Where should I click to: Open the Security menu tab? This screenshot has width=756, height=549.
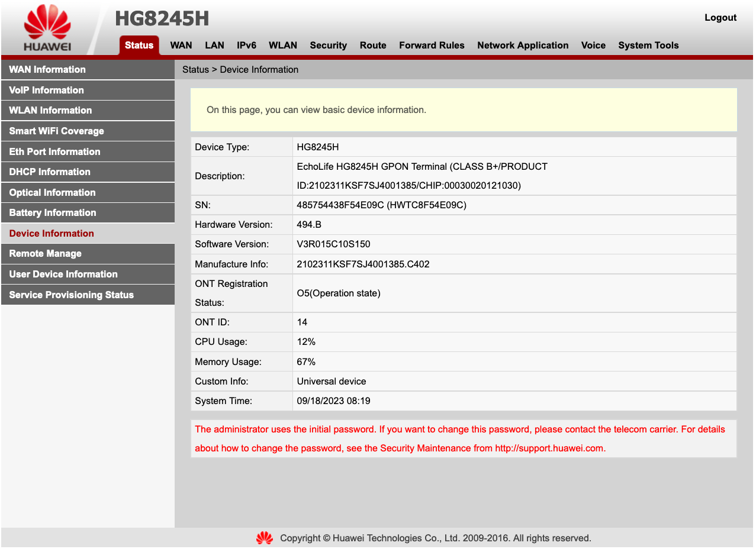click(x=329, y=46)
